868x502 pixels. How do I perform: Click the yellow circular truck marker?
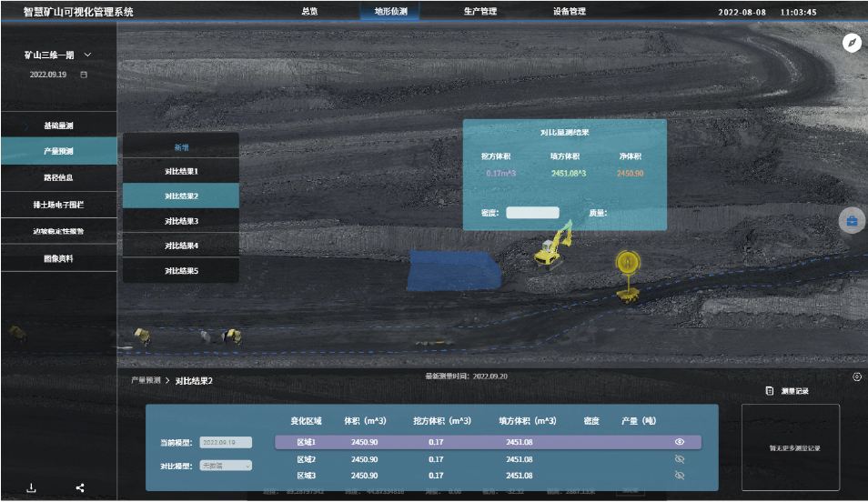click(x=626, y=263)
